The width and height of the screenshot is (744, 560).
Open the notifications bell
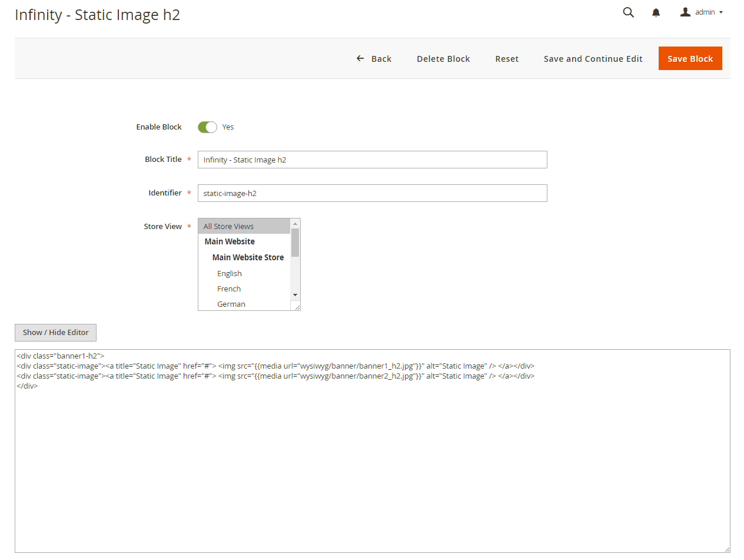[x=656, y=12]
